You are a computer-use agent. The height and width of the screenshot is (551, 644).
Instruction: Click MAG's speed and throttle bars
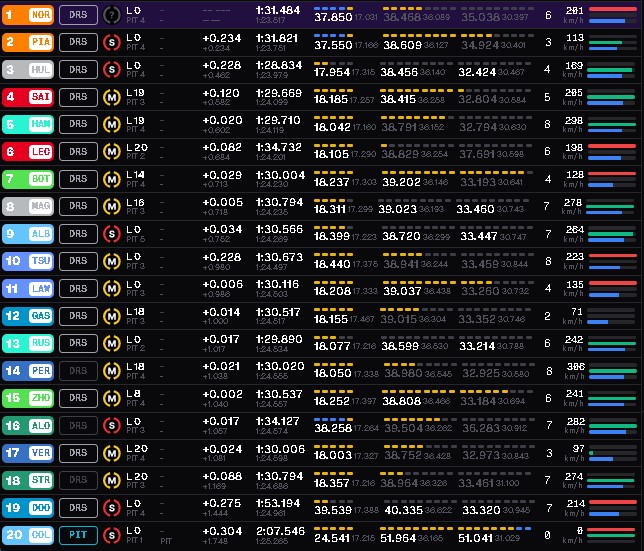(613, 207)
